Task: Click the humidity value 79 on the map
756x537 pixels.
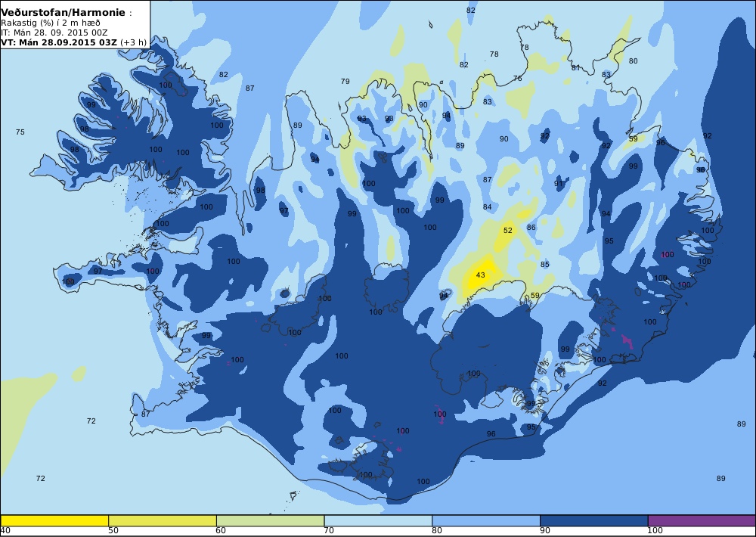Action: click(x=345, y=81)
